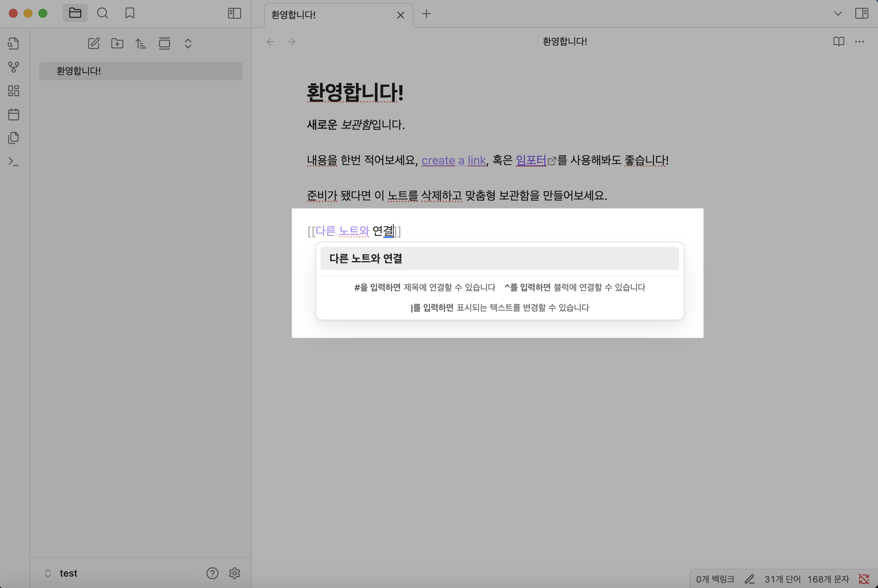The image size is (878, 588).
Task: Open graph view from ribbon
Action: [14, 67]
